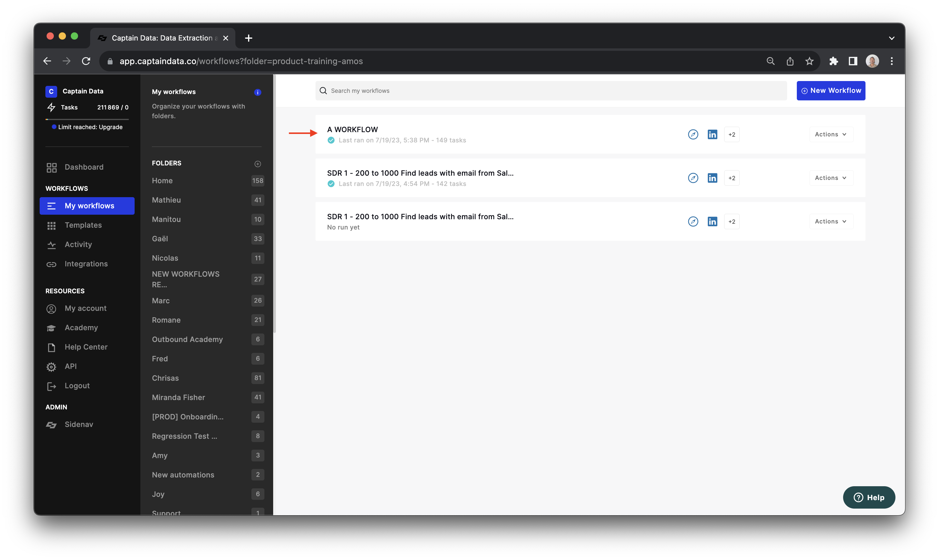Open the SDR 1 workflow last ran at 4:54 PM
The image size is (939, 560).
pos(420,173)
